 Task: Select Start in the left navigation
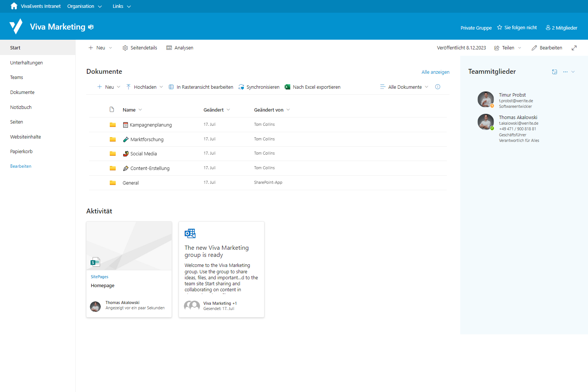pos(37,48)
